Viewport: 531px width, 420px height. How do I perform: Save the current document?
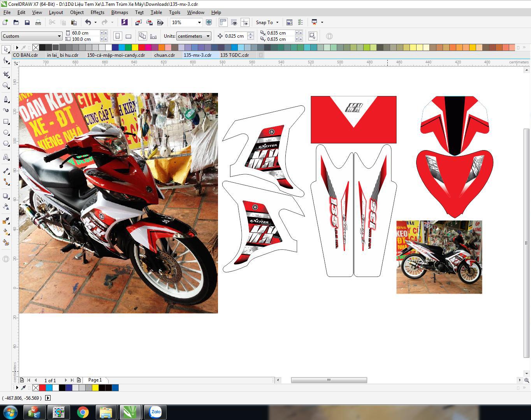point(27,23)
